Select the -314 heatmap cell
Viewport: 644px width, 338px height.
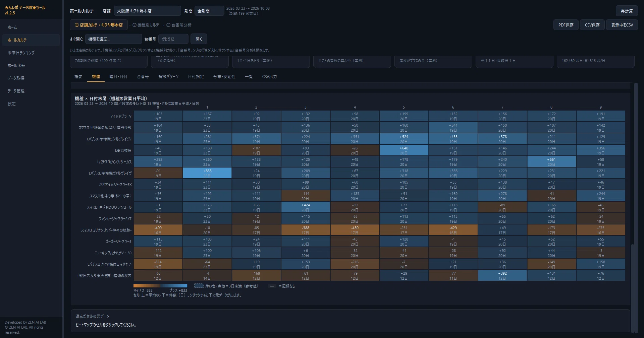[158, 264]
